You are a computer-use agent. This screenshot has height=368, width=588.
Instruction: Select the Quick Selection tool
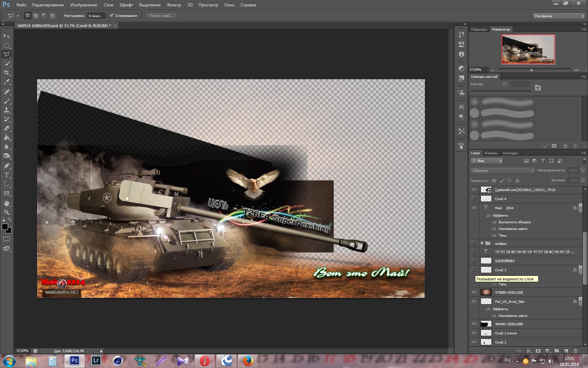pos(7,63)
